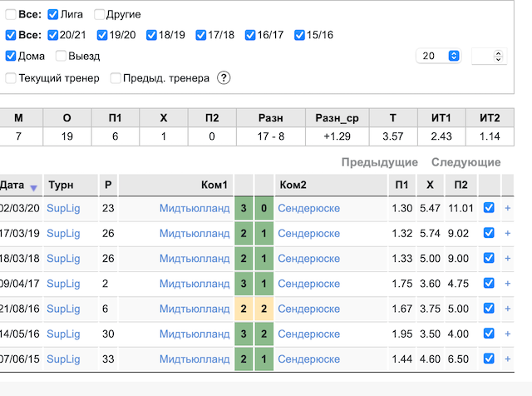Screen dimensions: 532x396
Task: Go to Следующие matches
Action: tap(465, 162)
